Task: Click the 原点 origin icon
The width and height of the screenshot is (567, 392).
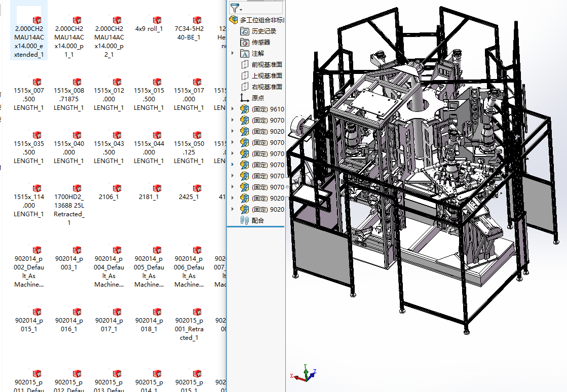Action: [x=245, y=98]
